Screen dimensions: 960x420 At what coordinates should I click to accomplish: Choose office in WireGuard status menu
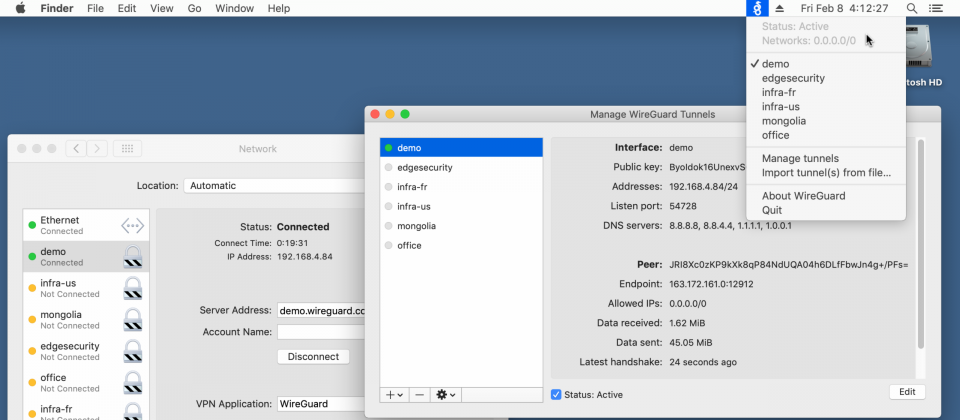825,135
